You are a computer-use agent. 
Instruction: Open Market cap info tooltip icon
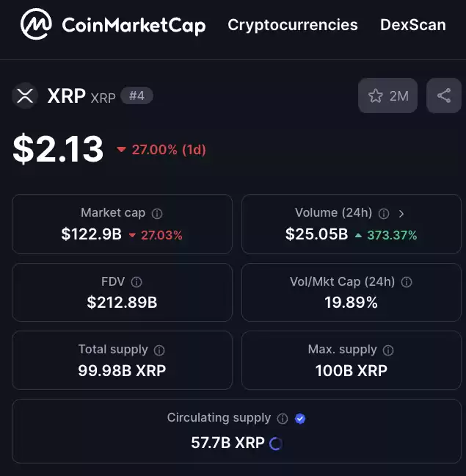coord(157,214)
